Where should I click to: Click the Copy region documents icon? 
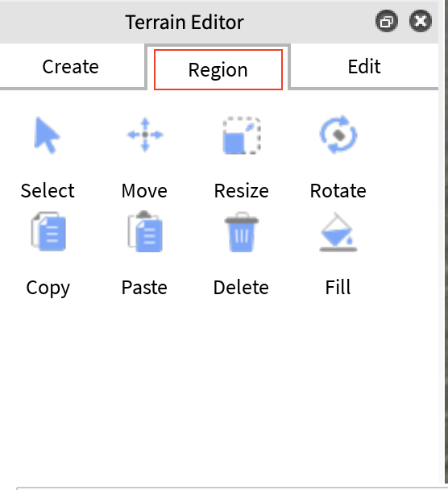click(x=48, y=231)
